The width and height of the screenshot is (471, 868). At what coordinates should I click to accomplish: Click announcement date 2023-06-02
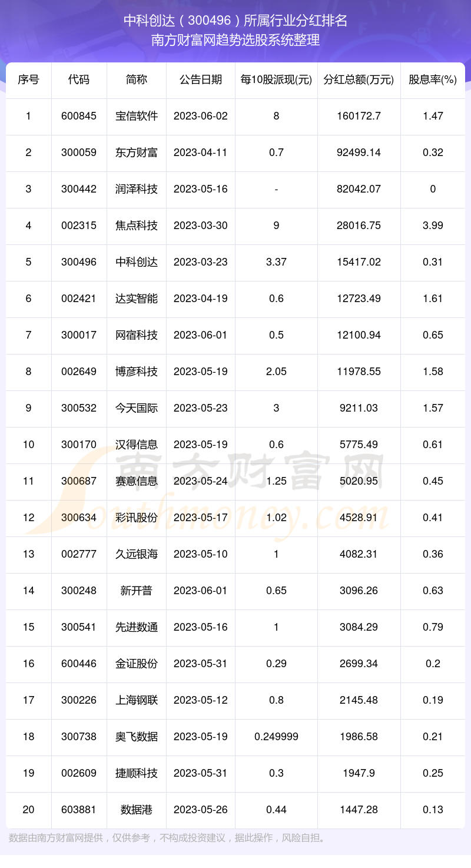201,116
